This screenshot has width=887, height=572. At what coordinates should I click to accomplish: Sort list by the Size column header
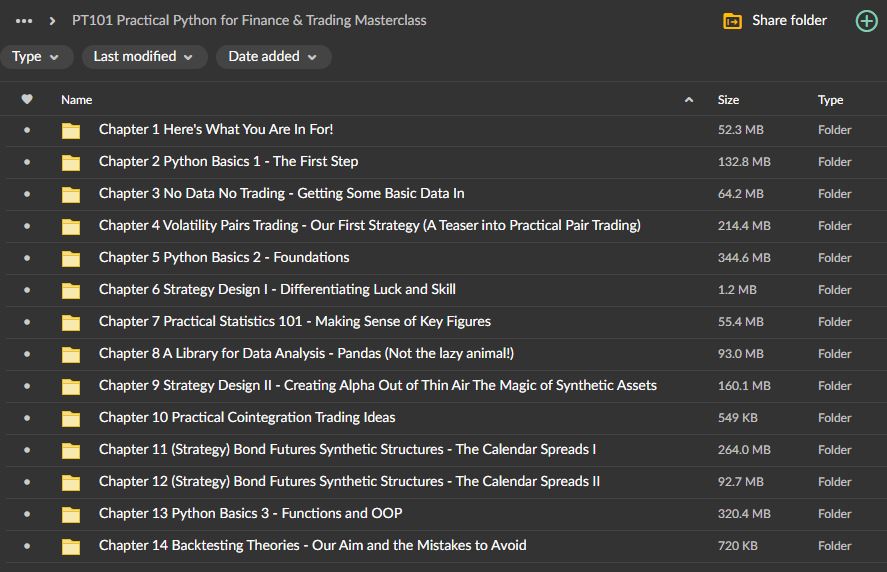pyautogui.click(x=728, y=100)
